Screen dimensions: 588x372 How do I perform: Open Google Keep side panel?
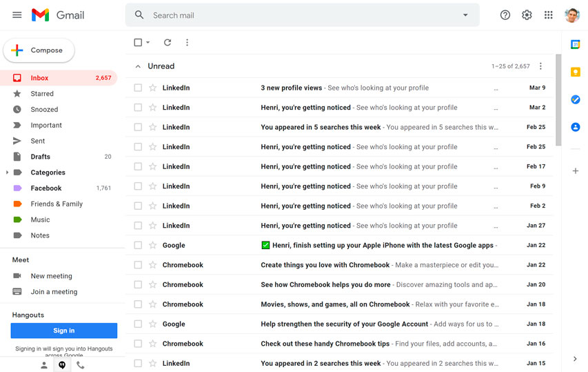click(x=575, y=72)
